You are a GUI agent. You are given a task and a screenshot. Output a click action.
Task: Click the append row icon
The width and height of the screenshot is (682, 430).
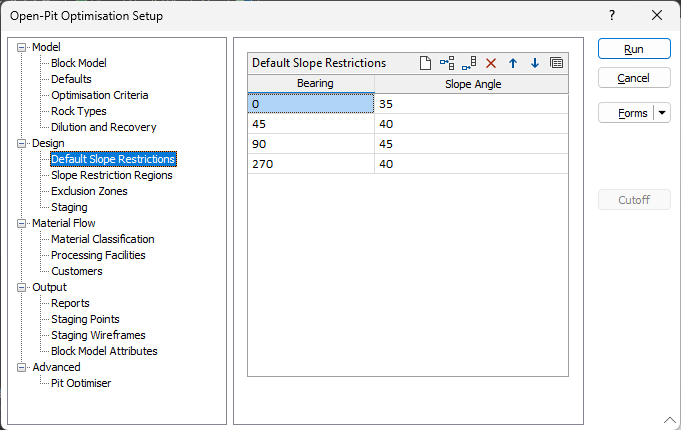[469, 63]
